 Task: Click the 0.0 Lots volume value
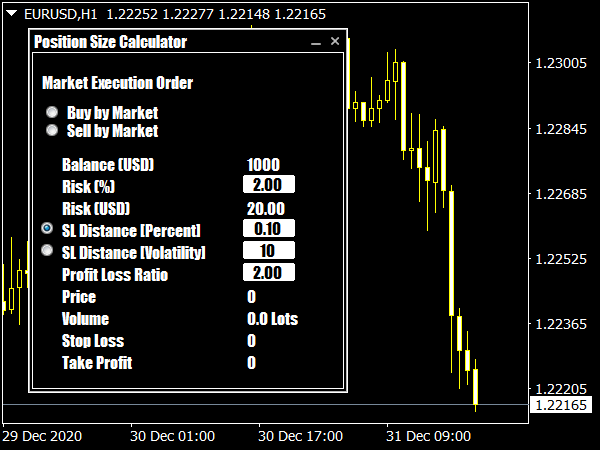(272, 319)
